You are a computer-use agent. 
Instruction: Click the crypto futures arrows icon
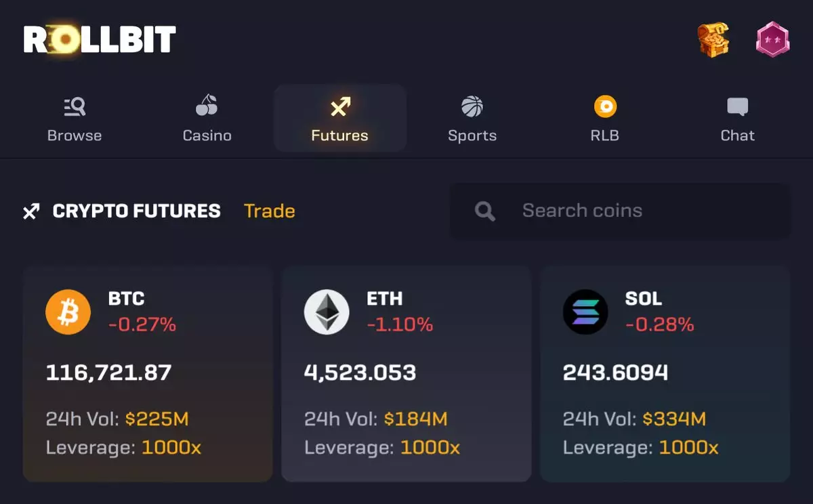click(x=31, y=211)
